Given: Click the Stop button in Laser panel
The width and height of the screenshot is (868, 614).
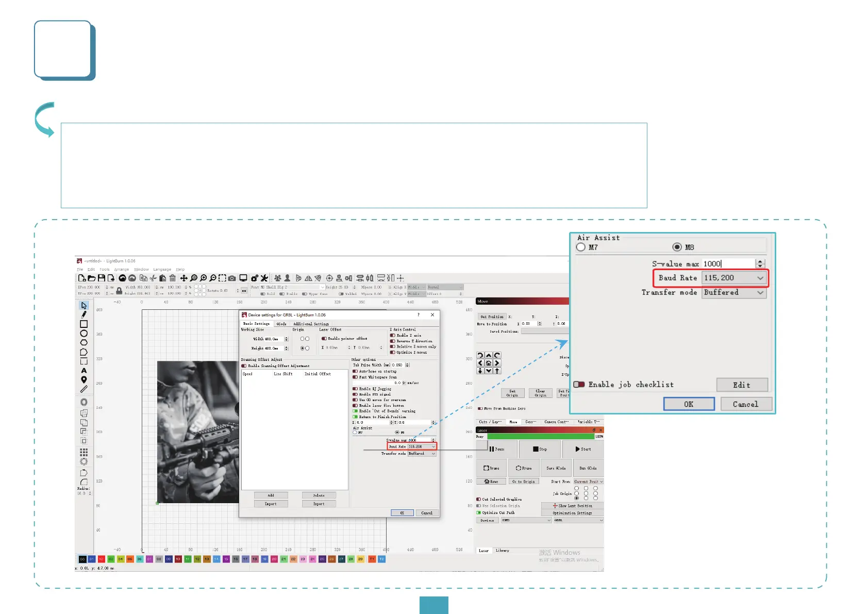Looking at the screenshot, I should tap(540, 449).
